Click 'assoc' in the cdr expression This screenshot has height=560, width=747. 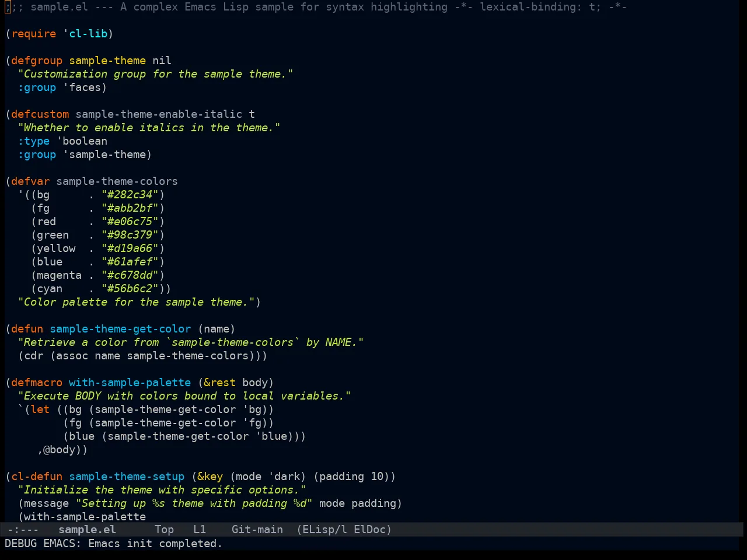point(72,356)
